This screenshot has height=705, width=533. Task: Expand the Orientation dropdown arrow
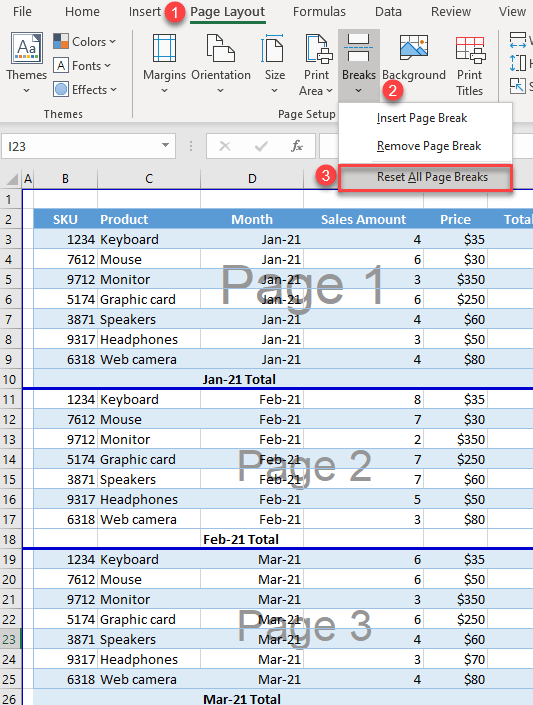coord(220,91)
